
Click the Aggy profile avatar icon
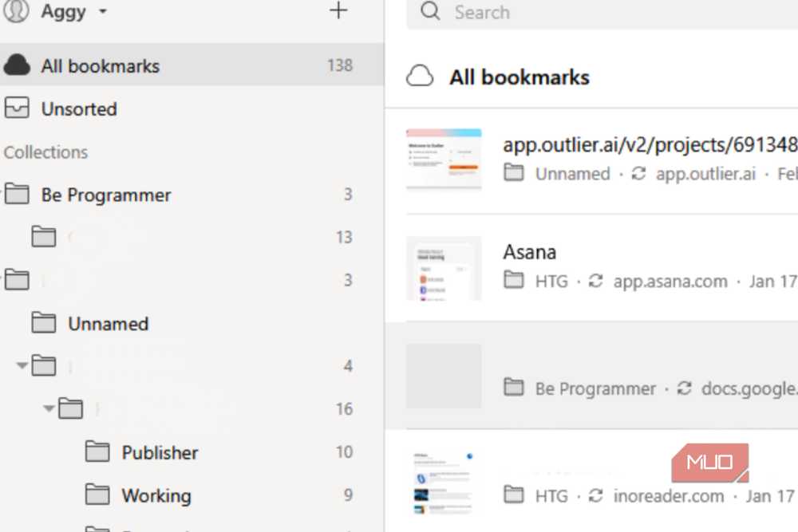point(16,11)
